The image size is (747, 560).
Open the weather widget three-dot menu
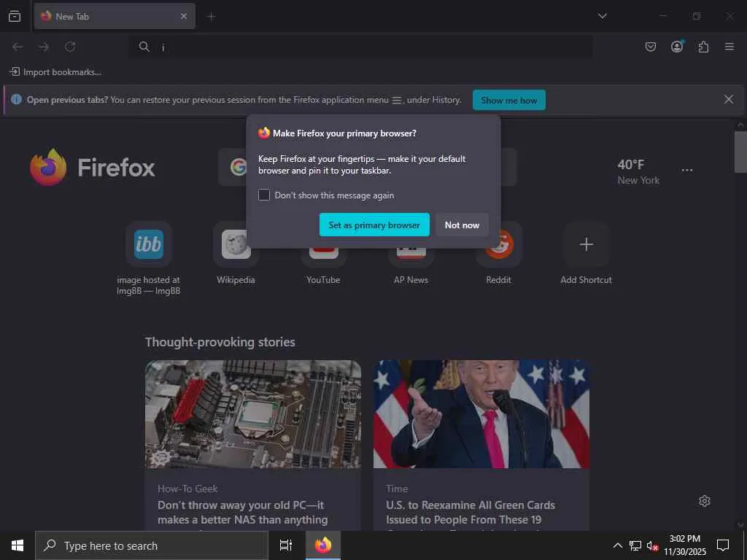coord(687,171)
